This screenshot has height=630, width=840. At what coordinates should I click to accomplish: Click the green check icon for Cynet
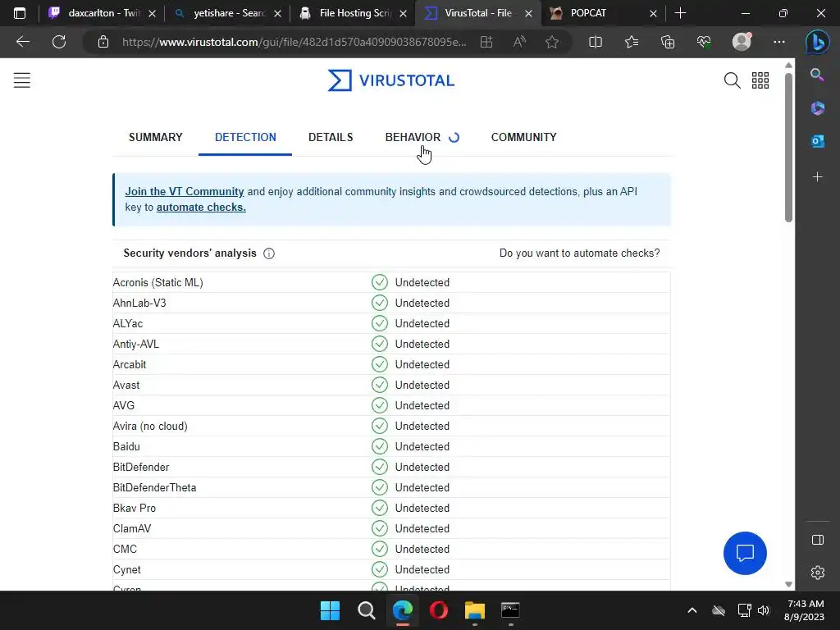coord(380,569)
